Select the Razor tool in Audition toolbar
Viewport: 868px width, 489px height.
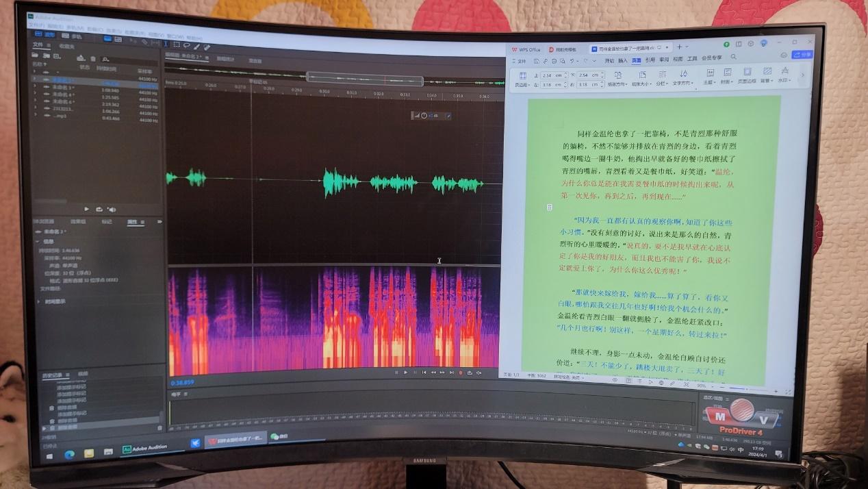144,42
